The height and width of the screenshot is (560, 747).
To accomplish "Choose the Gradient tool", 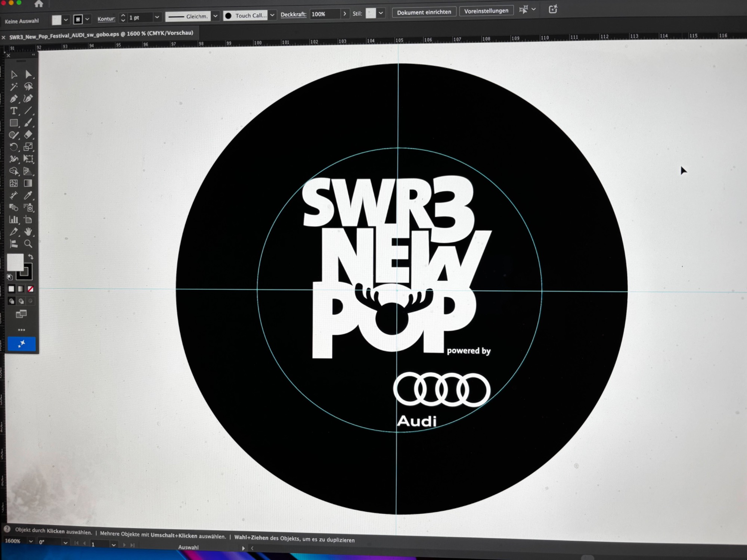I will (x=28, y=183).
